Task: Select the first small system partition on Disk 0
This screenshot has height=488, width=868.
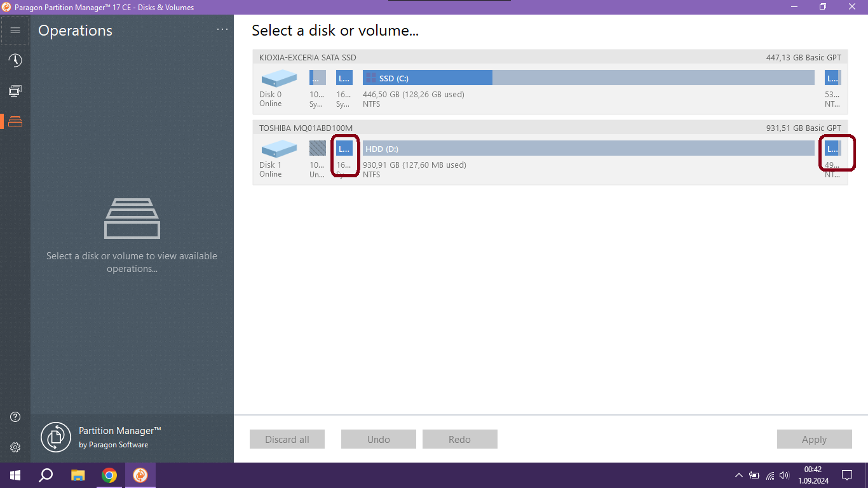Action: (x=318, y=78)
